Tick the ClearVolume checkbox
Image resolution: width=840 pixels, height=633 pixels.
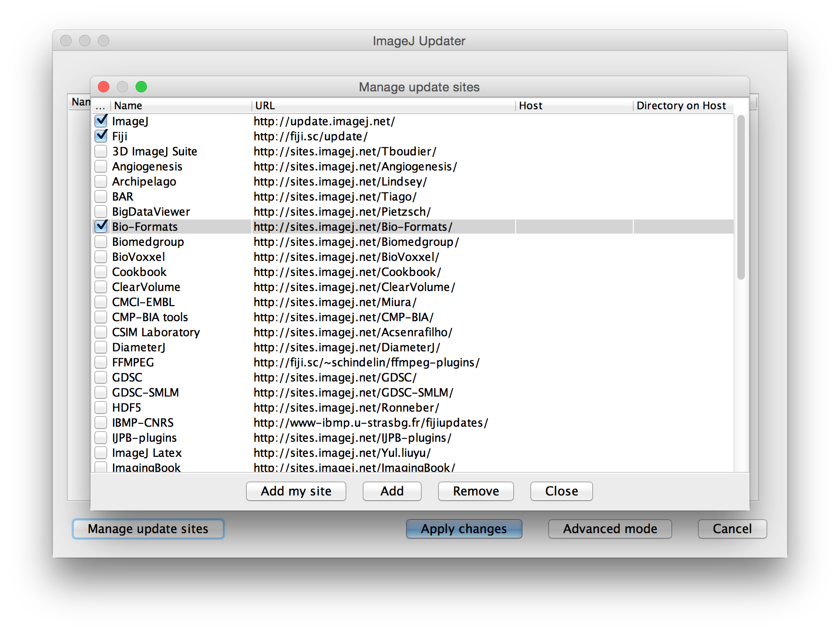(x=101, y=287)
